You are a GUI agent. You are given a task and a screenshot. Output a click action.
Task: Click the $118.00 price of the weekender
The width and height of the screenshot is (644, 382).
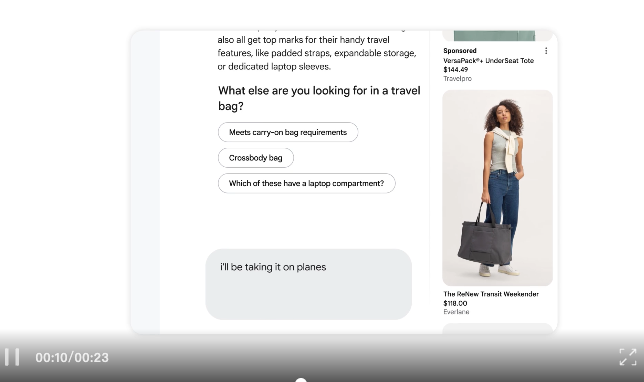point(455,303)
